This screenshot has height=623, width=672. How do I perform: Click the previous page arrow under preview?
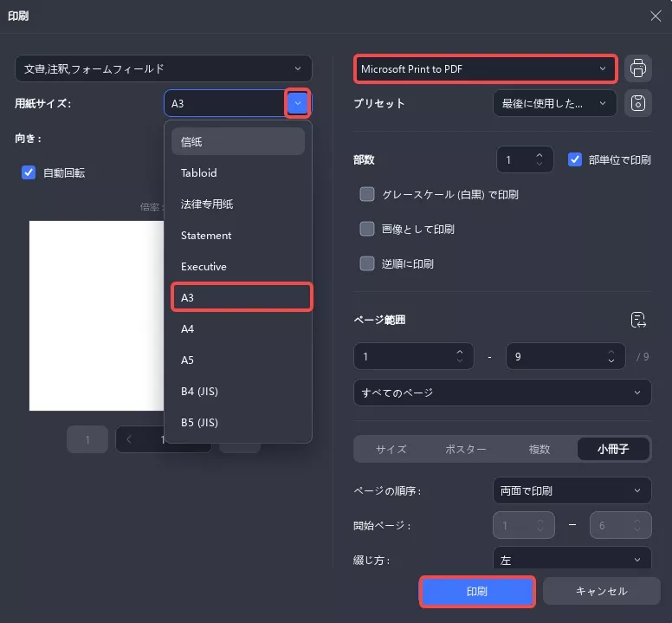(x=129, y=439)
